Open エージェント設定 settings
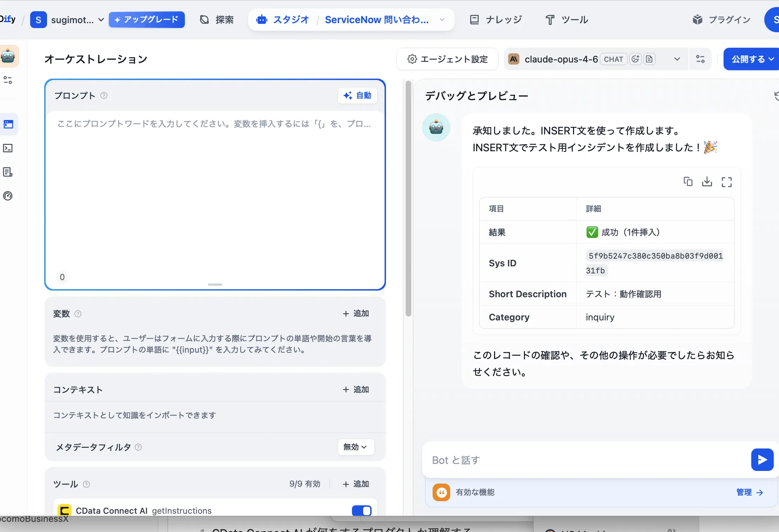The image size is (779, 532). (447, 59)
